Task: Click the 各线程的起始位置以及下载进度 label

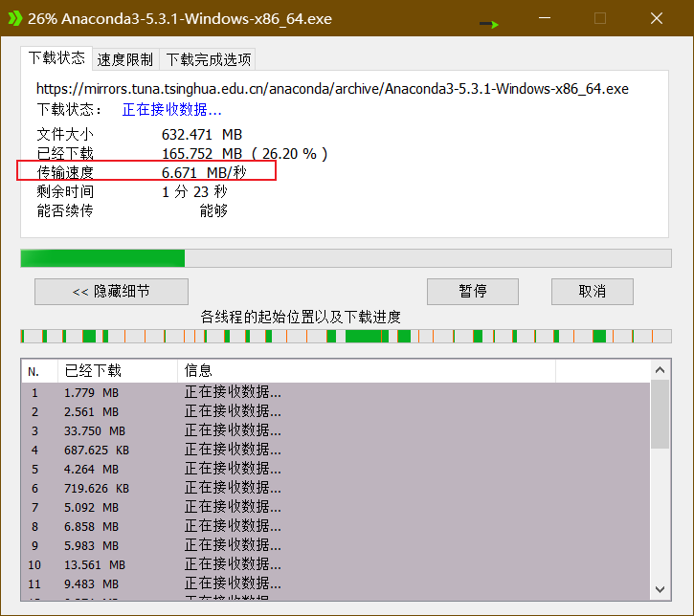Action: click(x=301, y=317)
